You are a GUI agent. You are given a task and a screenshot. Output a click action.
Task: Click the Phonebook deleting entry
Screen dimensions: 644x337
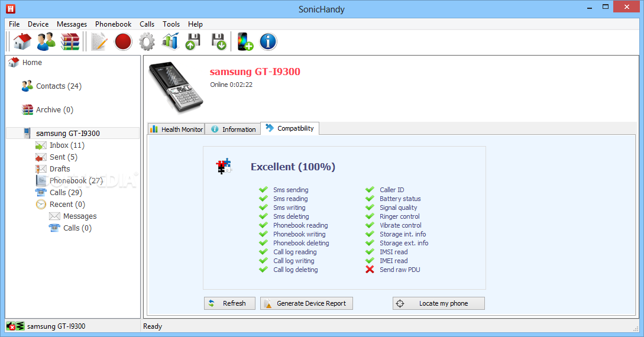[x=301, y=243]
